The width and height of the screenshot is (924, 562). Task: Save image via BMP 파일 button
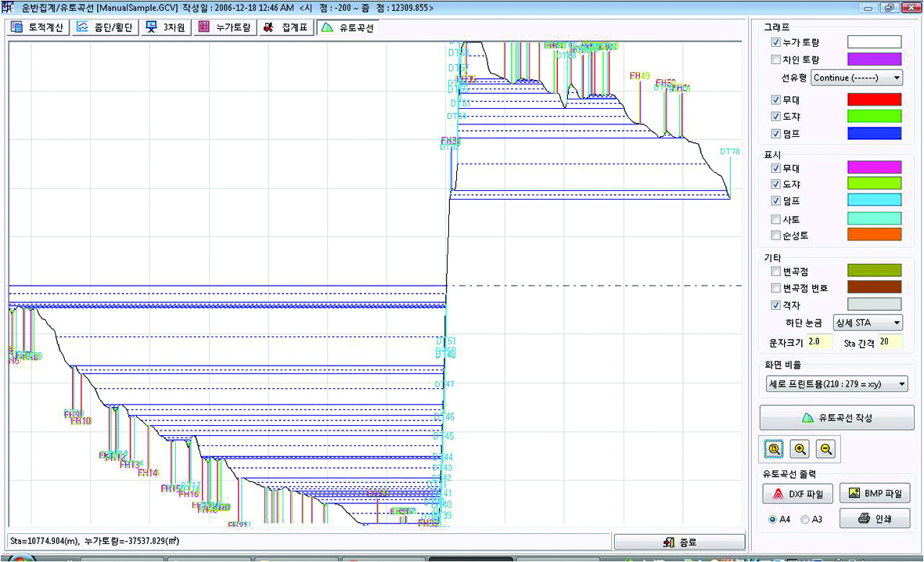(875, 494)
